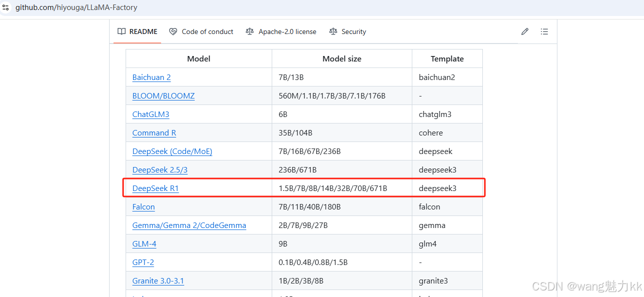Click the license scales icon beside Apache-2.0
Image resolution: width=644 pixels, height=297 pixels.
pos(250,31)
